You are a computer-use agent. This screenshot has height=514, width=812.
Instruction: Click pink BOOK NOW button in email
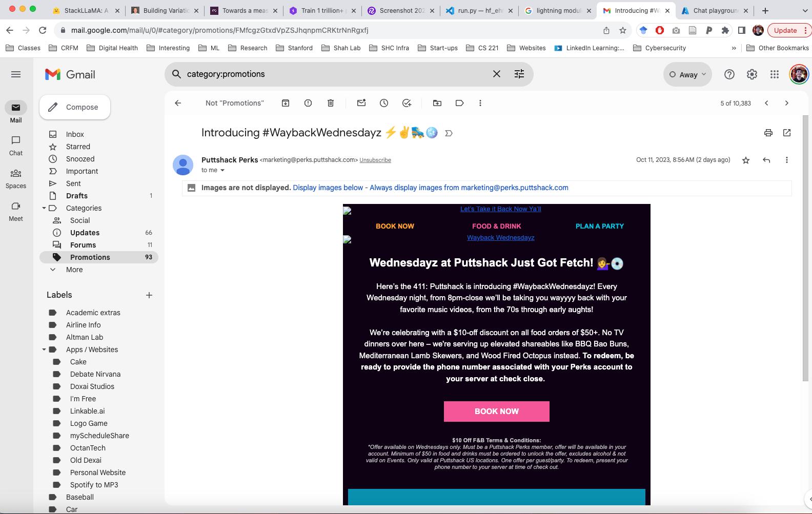click(x=497, y=412)
